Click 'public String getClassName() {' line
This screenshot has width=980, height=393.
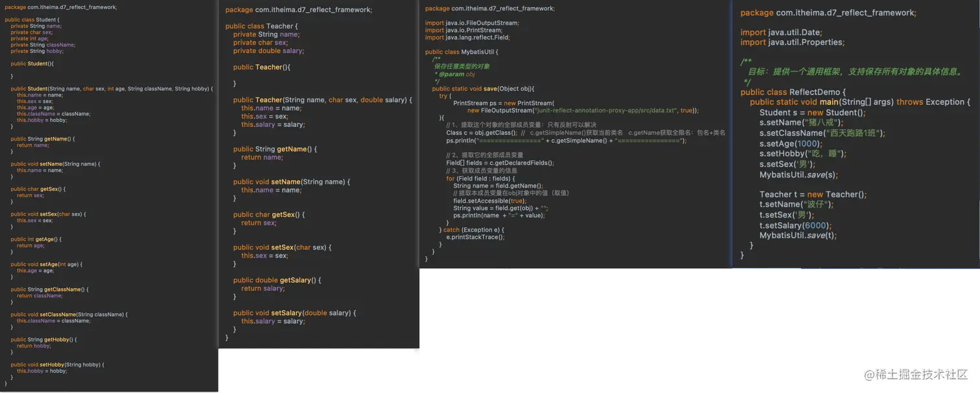50,289
